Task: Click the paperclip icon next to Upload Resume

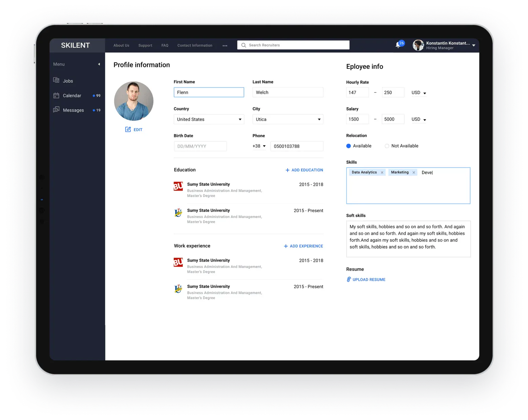Action: coord(349,279)
